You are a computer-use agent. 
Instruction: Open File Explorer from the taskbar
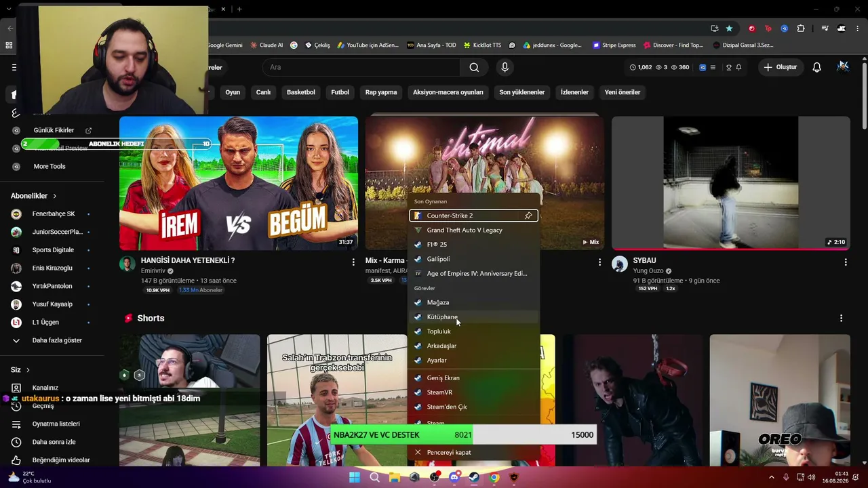(x=395, y=477)
